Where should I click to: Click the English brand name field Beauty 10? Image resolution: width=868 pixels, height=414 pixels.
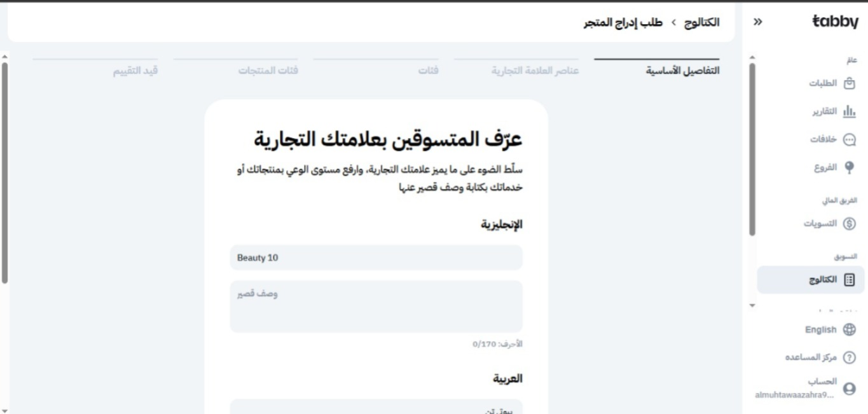[376, 258]
